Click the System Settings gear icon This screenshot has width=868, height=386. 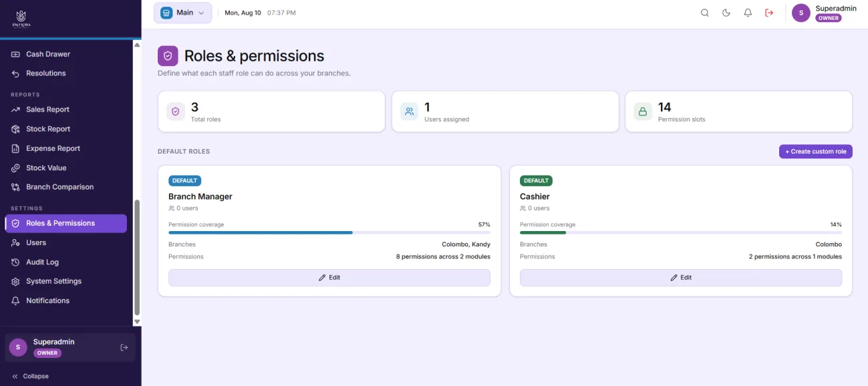coord(15,281)
